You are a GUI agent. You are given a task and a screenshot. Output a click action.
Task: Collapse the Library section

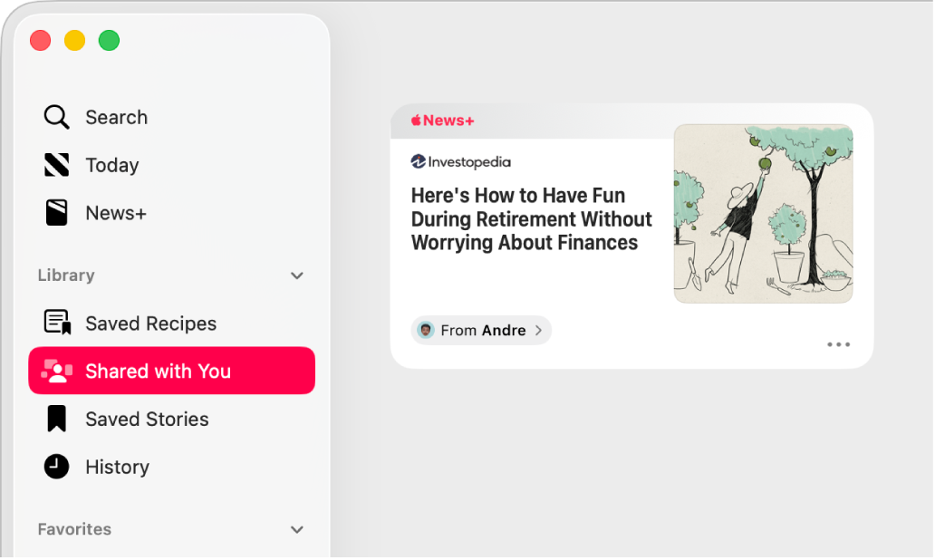tap(296, 275)
